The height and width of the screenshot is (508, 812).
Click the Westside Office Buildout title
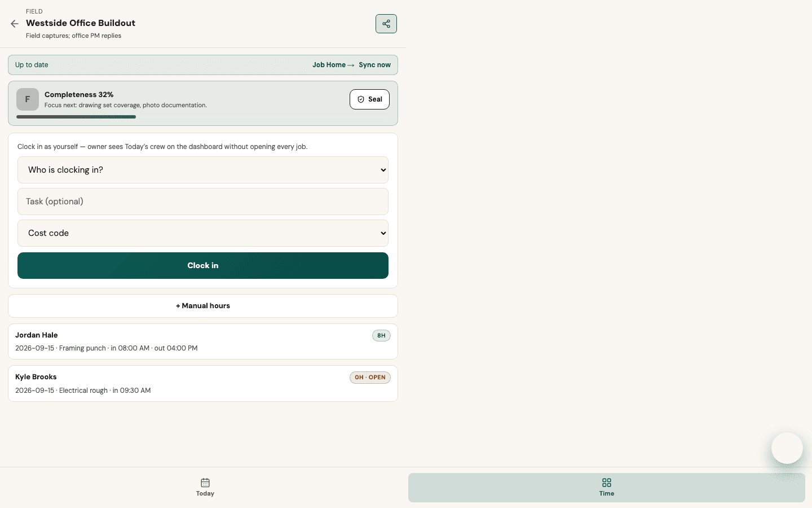tap(81, 23)
